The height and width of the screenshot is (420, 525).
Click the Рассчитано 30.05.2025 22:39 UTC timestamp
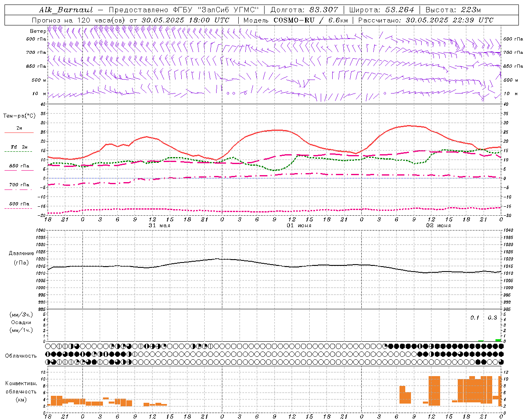[x=426, y=20]
